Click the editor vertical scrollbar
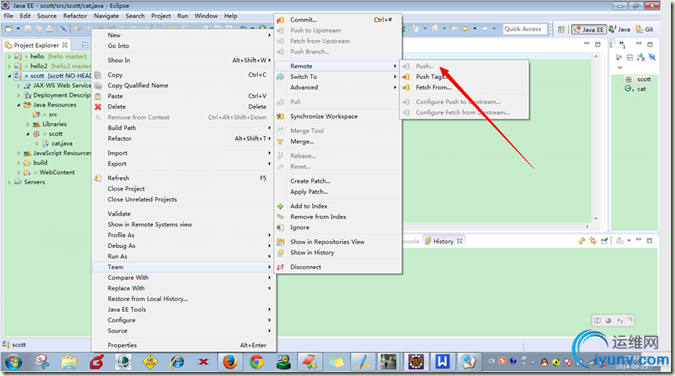675x376 pixels. pyautogui.click(x=596, y=137)
